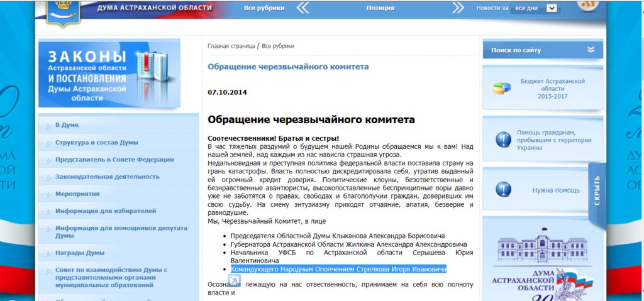644x301 pixels.
Task: Click the arrow icon next to В Думе
Action: [x=48, y=125]
